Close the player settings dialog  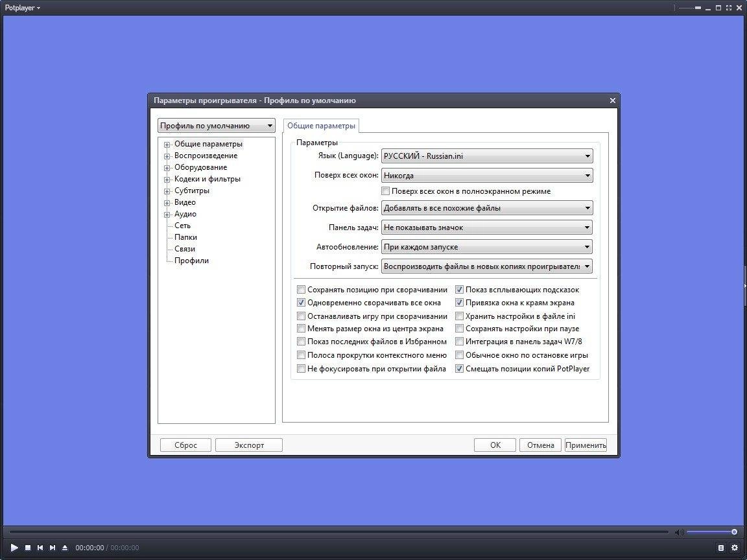pos(613,100)
